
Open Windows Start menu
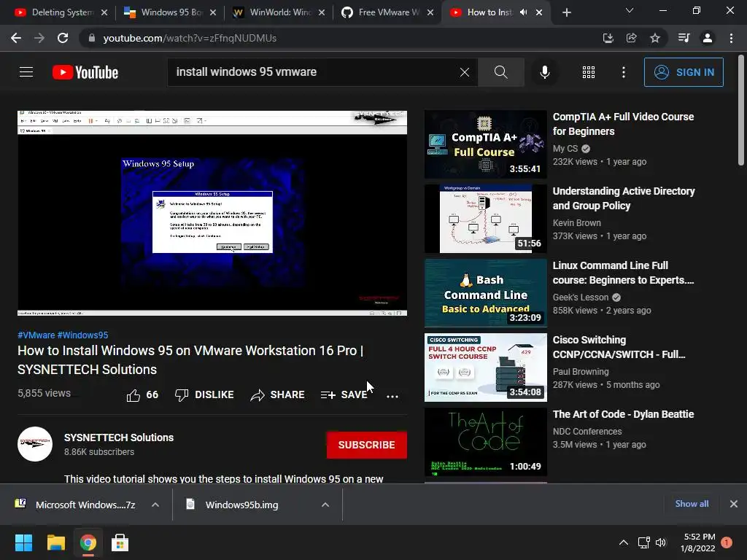(23, 542)
